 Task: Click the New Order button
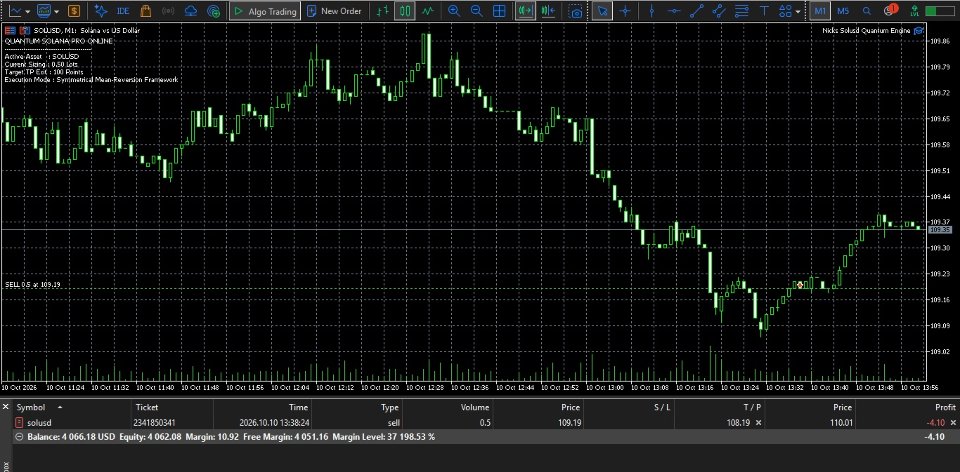point(334,11)
